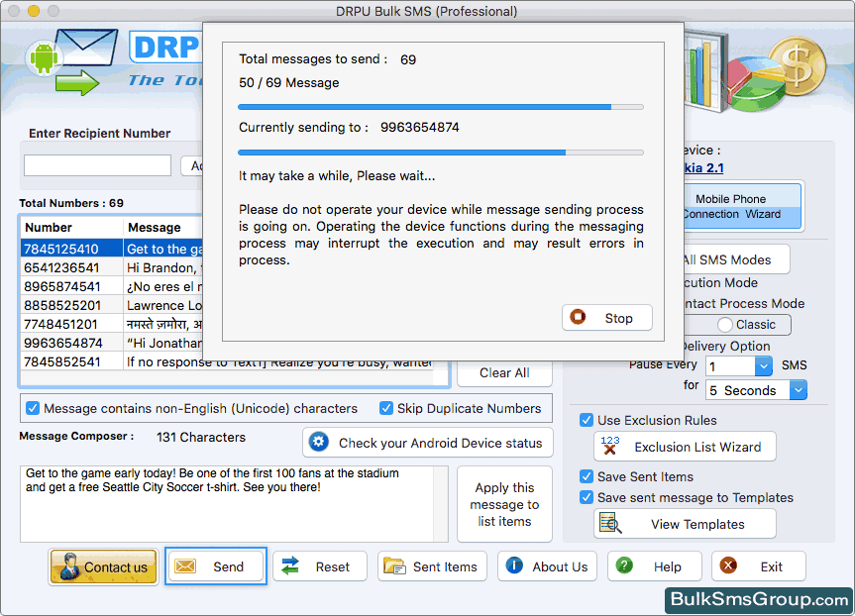
Task: Uncheck Save Sent Items
Action: (x=587, y=476)
